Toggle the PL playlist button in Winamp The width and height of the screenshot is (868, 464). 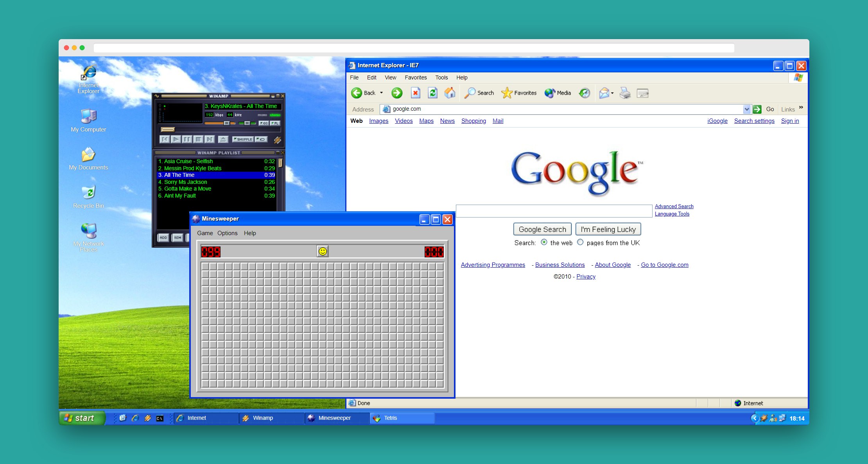[x=275, y=123]
